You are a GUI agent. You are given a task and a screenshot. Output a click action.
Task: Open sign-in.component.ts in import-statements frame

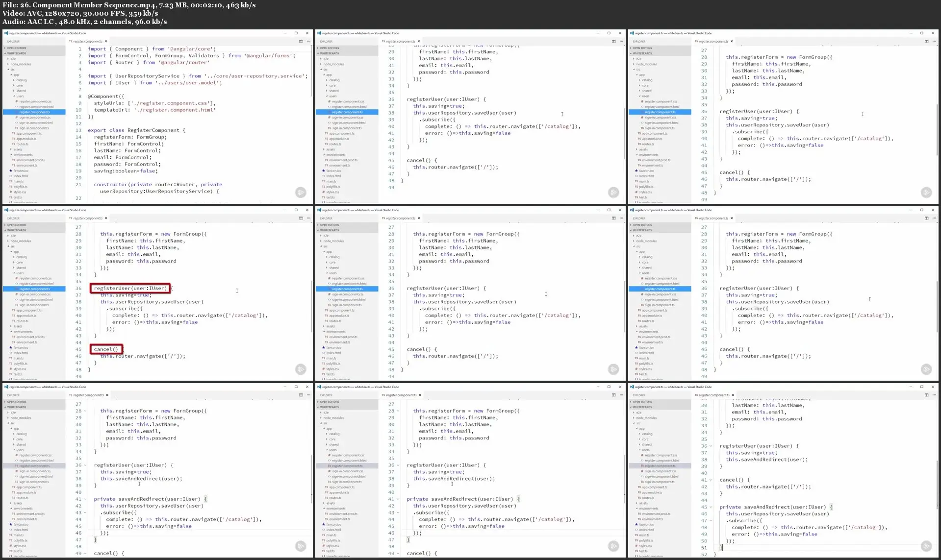[x=34, y=128]
